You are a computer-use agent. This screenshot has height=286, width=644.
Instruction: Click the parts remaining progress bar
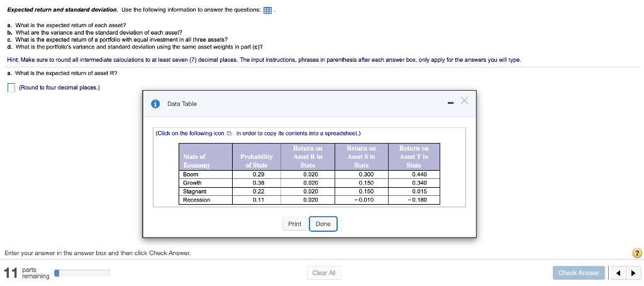pos(82,273)
